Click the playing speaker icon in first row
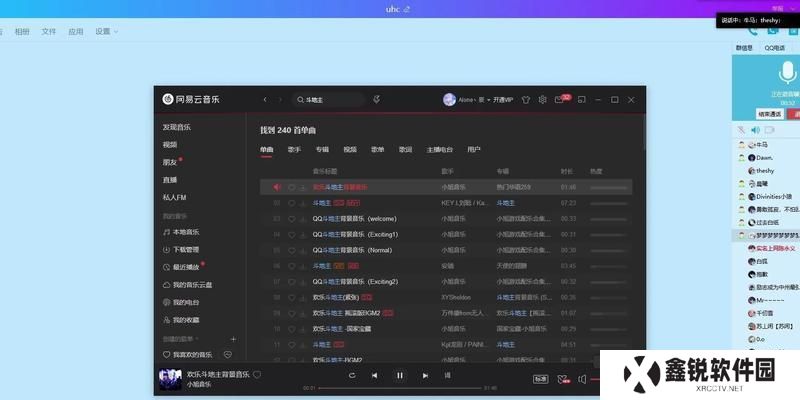This screenshot has height=400, width=800. pyautogui.click(x=277, y=187)
